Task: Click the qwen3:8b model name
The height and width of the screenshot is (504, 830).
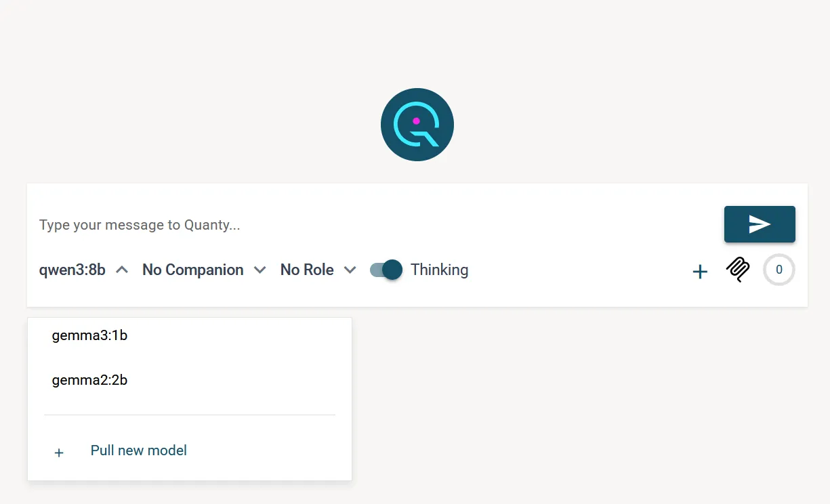Action: 72,270
